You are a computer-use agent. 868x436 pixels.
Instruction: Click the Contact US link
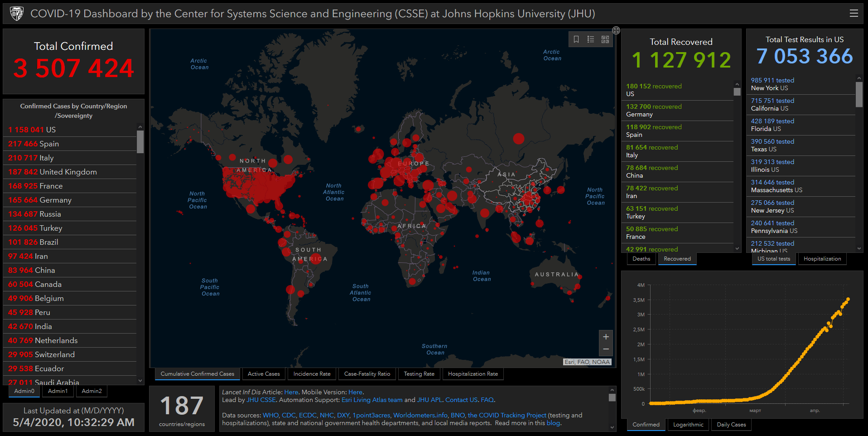coord(461,400)
